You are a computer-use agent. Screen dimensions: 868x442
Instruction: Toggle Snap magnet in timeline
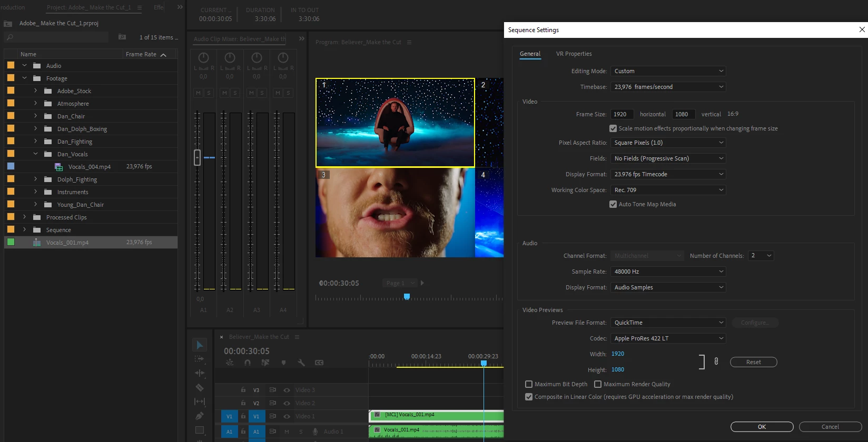(x=248, y=363)
